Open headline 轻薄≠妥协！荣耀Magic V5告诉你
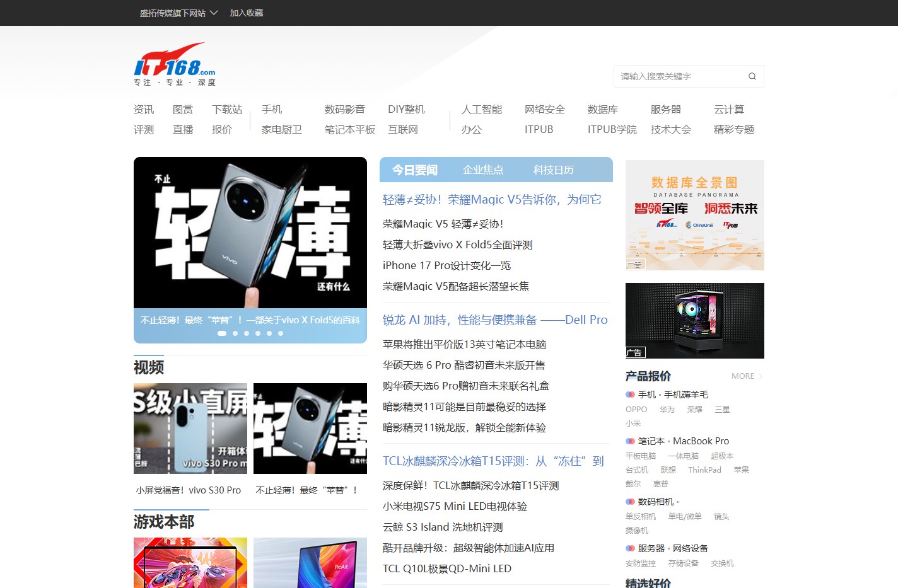Screen dimensions: 898x588 coord(492,200)
